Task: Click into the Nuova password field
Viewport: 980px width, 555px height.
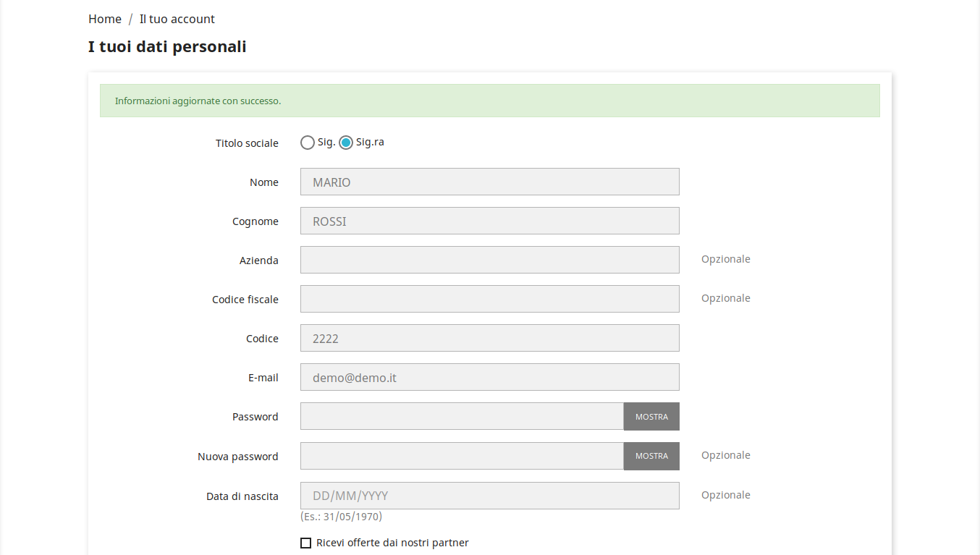Action: tap(462, 456)
